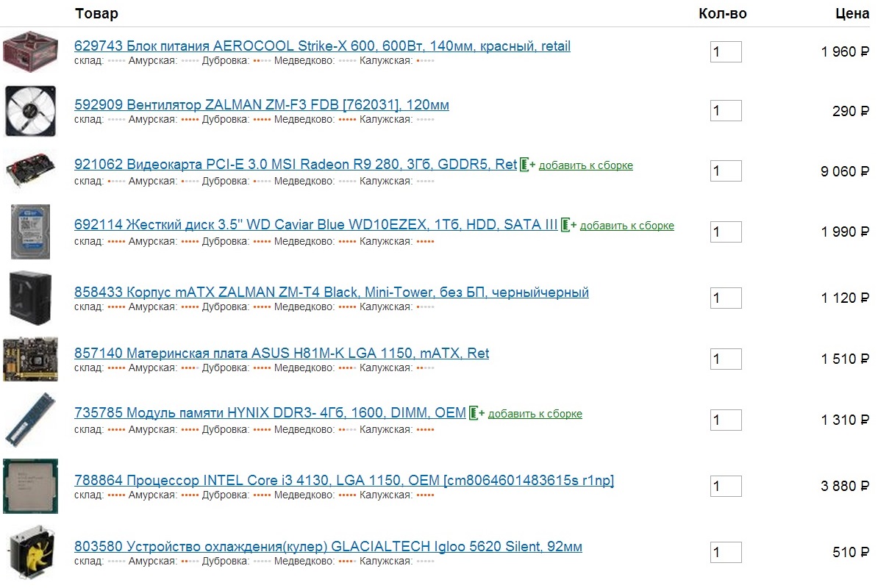Open WD Caviar Blue WD10EZEX hard drive link

click(316, 225)
